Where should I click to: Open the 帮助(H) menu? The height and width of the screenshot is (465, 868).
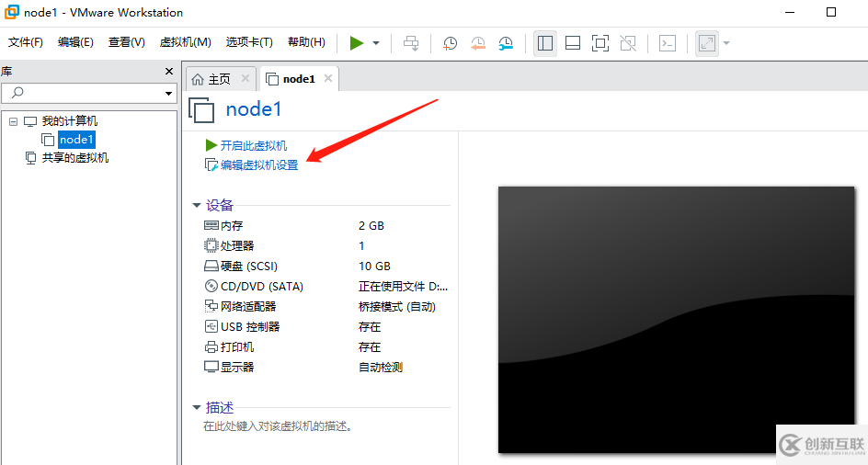pyautogui.click(x=306, y=42)
